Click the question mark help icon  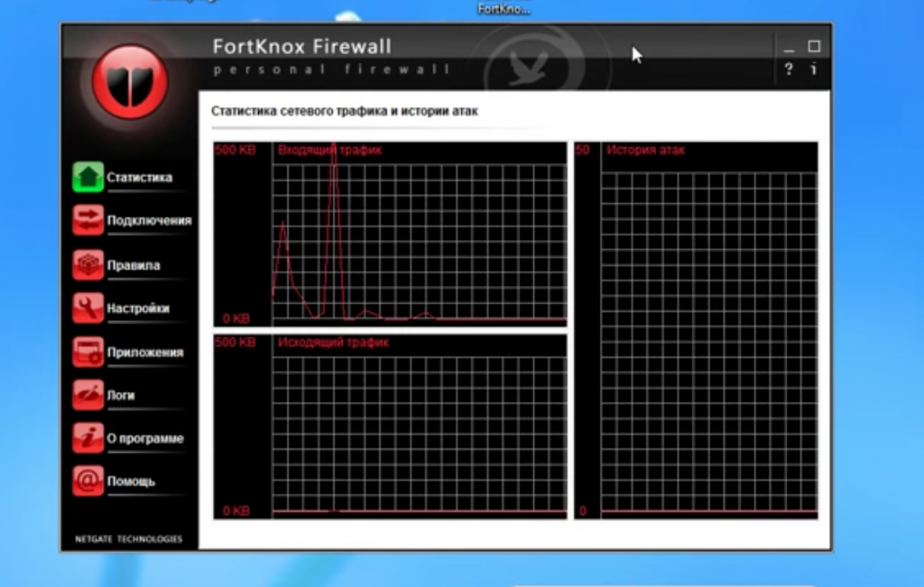coord(789,69)
